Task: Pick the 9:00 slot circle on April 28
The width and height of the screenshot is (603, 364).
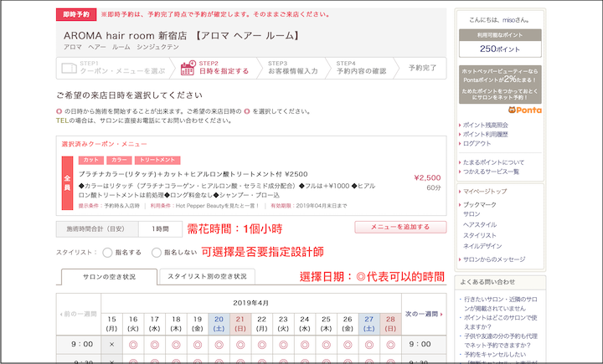Action: (389, 343)
